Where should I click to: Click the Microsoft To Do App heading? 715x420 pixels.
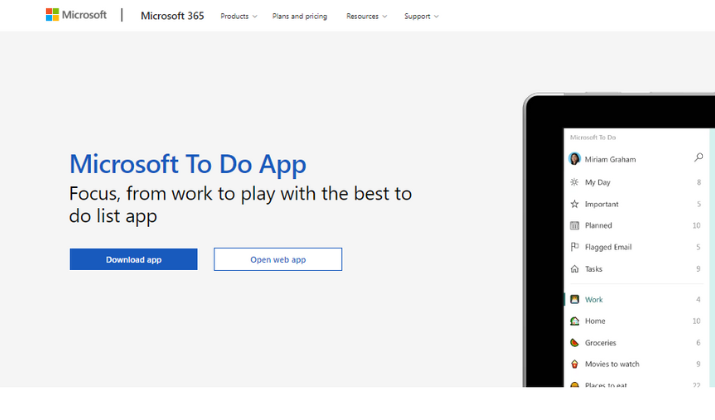(188, 164)
